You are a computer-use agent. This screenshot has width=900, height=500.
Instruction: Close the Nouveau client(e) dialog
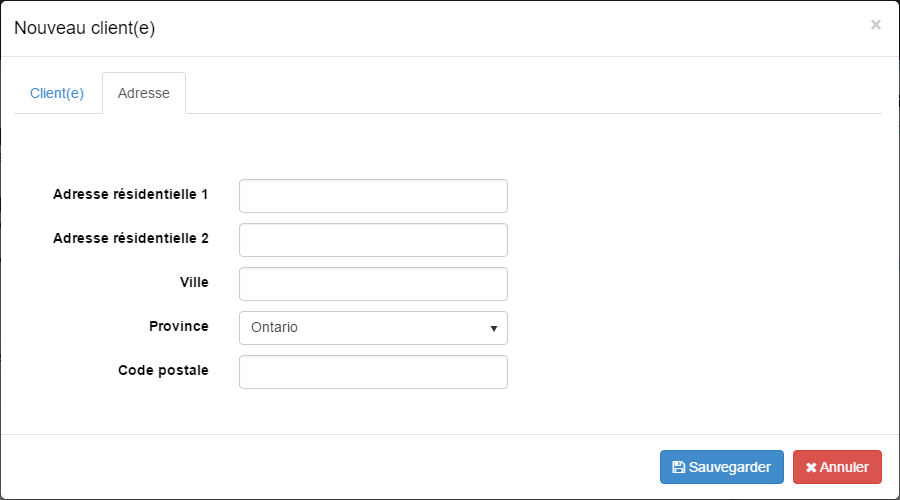click(875, 25)
